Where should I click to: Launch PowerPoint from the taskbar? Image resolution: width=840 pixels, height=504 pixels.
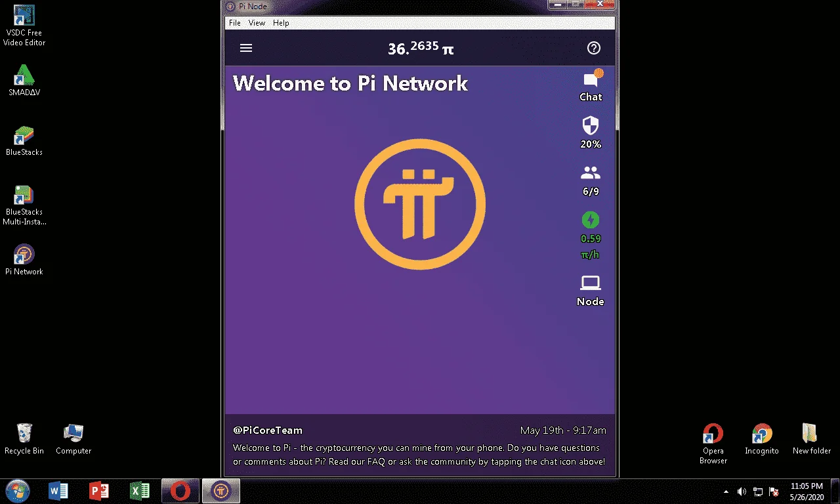pyautogui.click(x=99, y=491)
